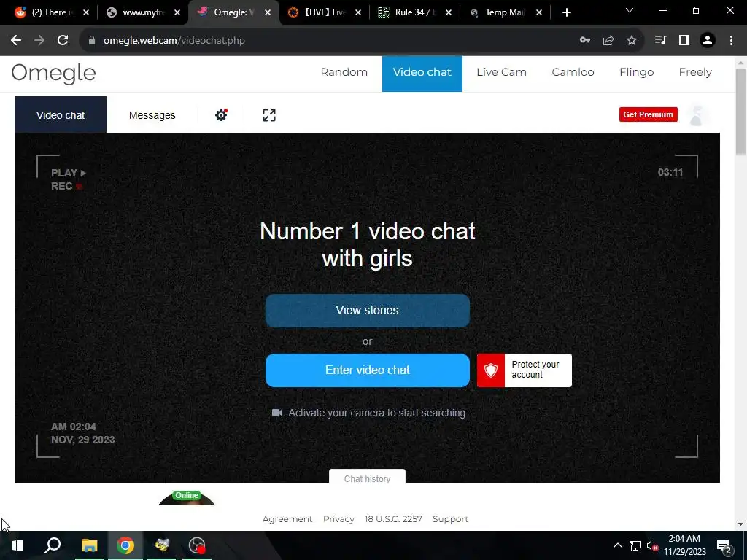
Task: Open the bee icon app in taskbar
Action: point(162,545)
